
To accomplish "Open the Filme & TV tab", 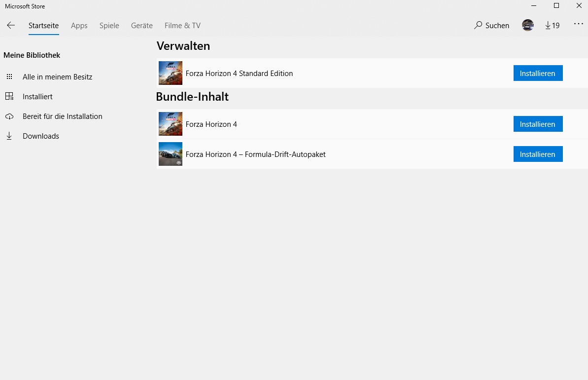I will tap(183, 26).
